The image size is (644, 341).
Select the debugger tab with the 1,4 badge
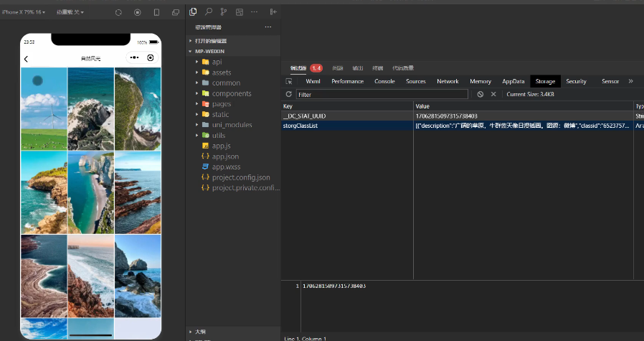click(306, 68)
